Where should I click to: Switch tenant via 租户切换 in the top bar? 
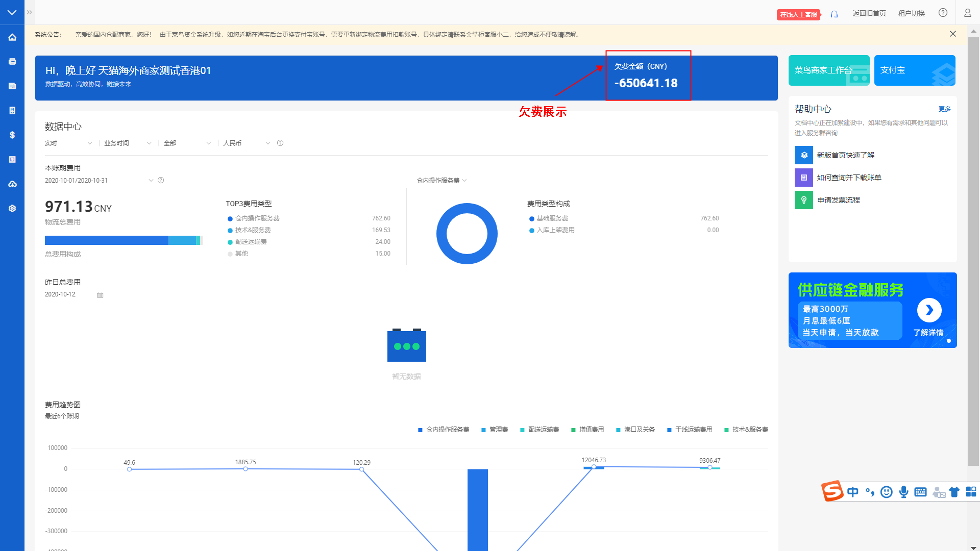point(911,13)
